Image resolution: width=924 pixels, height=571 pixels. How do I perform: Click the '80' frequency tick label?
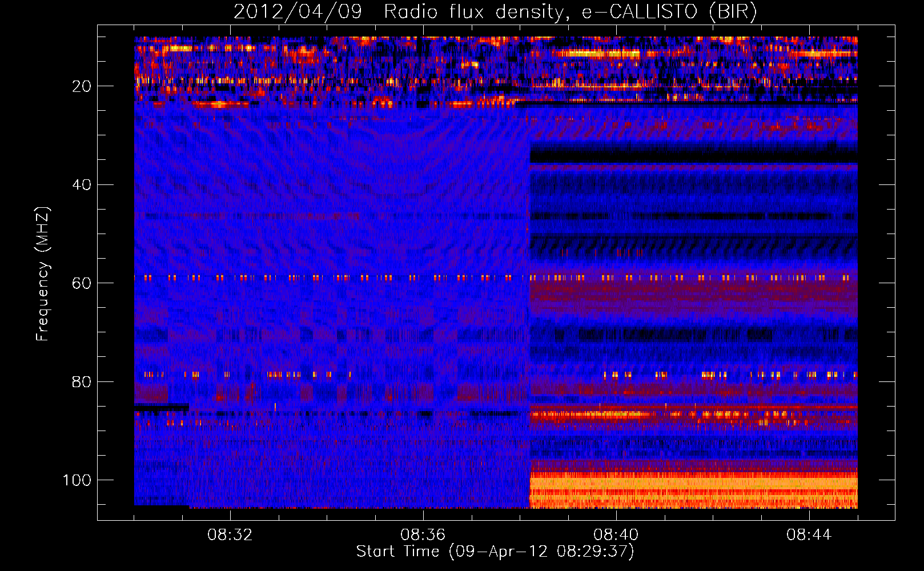tap(82, 381)
